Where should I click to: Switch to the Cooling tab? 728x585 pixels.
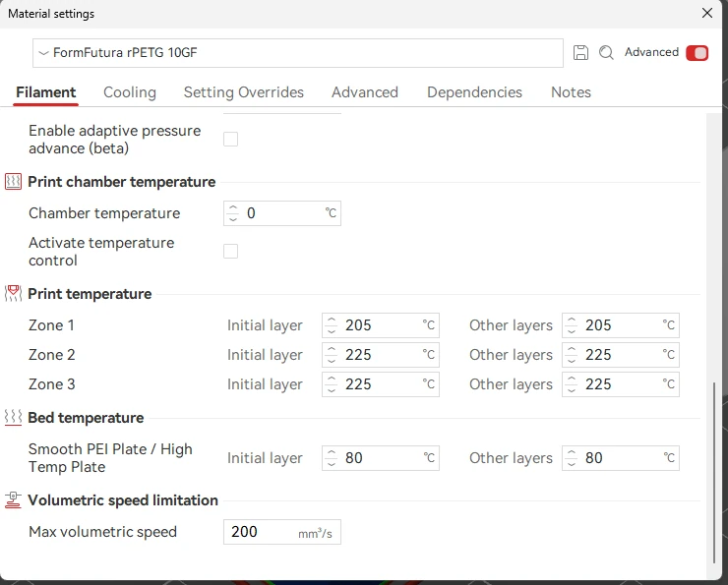pyautogui.click(x=130, y=92)
